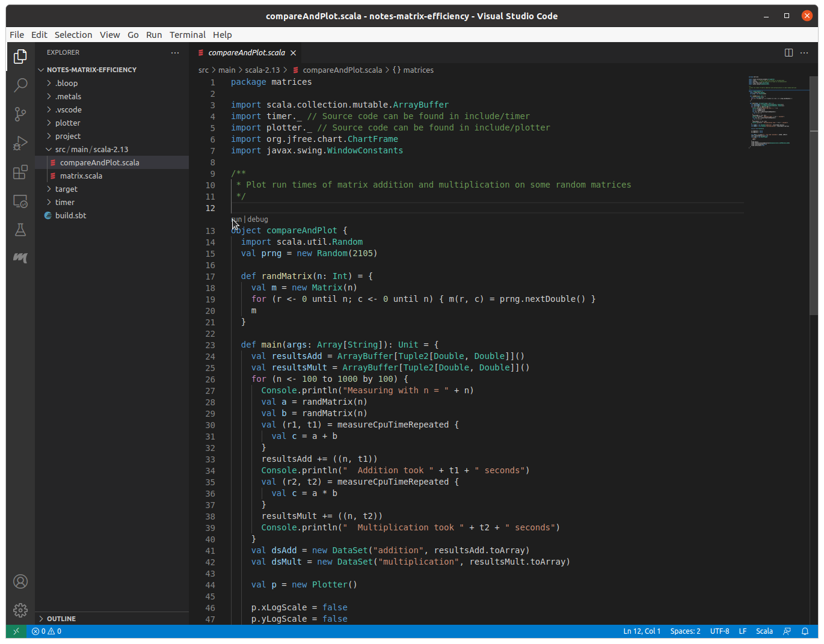Screen dimensions: 824x644
Task: Open the Run and Debug view
Action: pos(20,143)
